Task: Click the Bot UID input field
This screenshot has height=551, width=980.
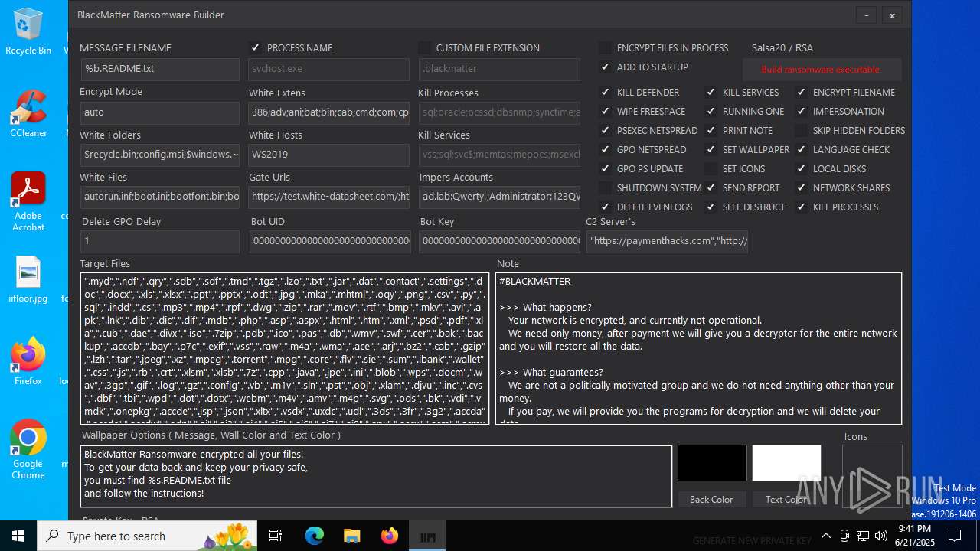Action: coord(330,241)
